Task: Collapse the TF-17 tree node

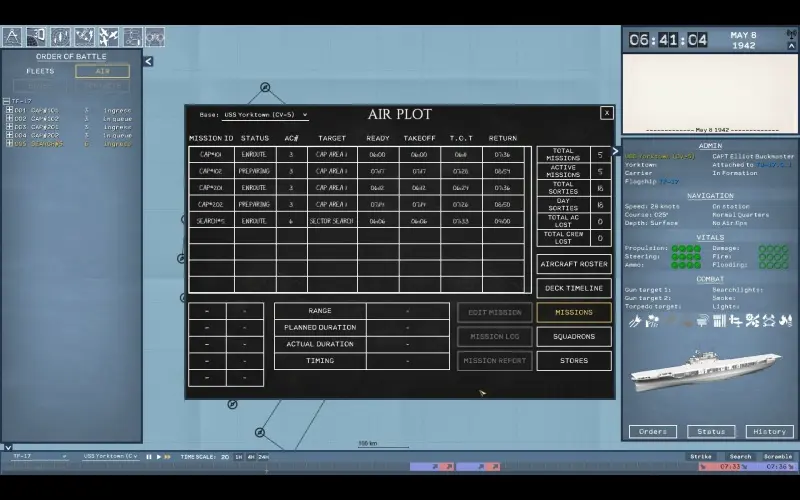Action: click(x=5, y=101)
